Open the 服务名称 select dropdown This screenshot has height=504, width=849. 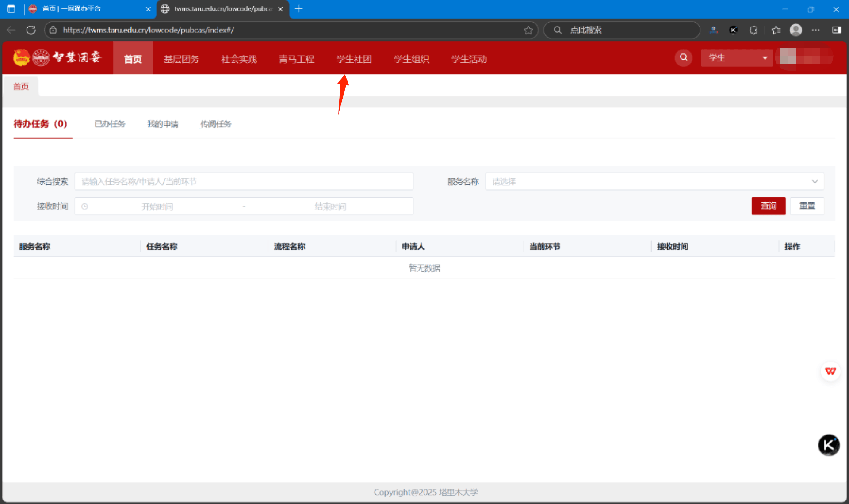(654, 181)
